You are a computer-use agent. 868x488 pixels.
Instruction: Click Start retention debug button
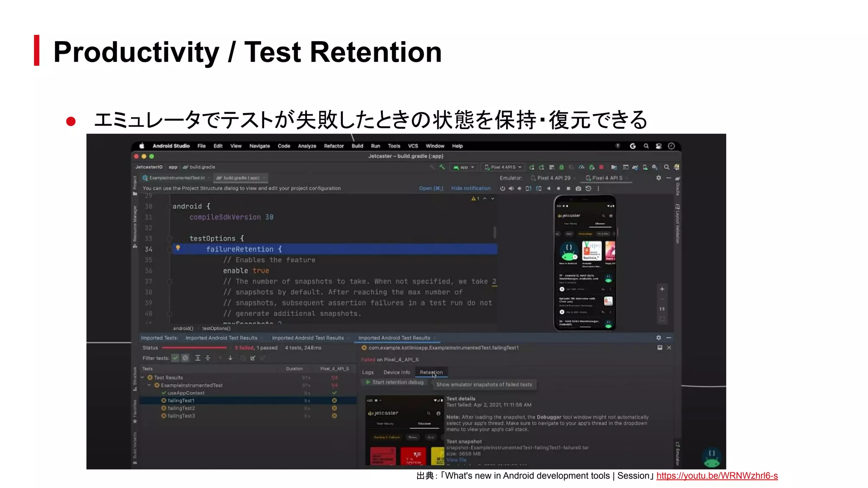click(x=395, y=383)
